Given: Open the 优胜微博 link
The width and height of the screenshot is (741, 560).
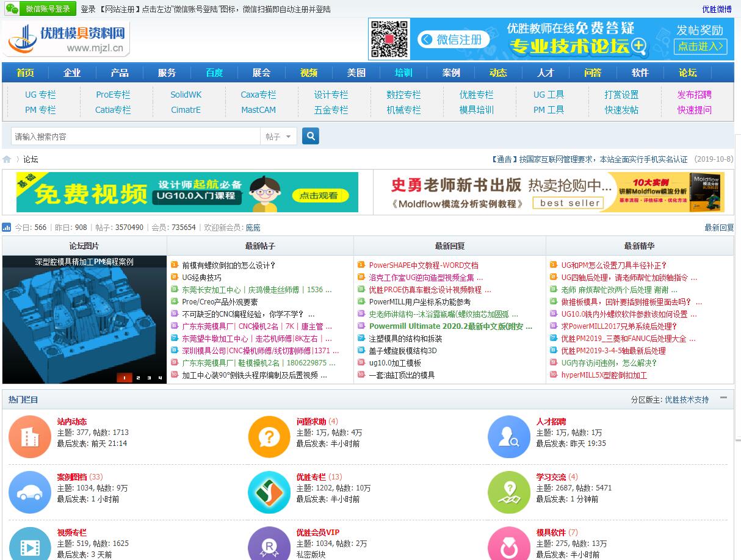Looking at the screenshot, I should 717,9.
